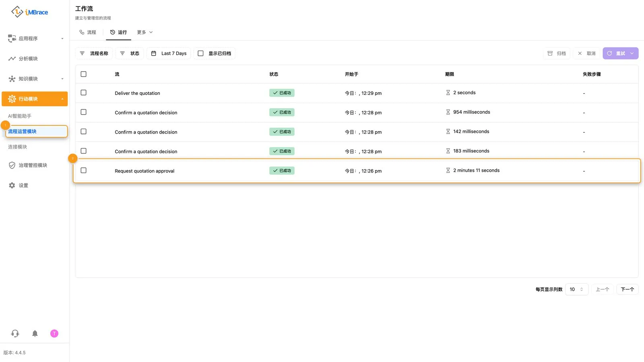This screenshot has width=644, height=362.
Task: Click the iMBrace logo
Action: tap(29, 12)
